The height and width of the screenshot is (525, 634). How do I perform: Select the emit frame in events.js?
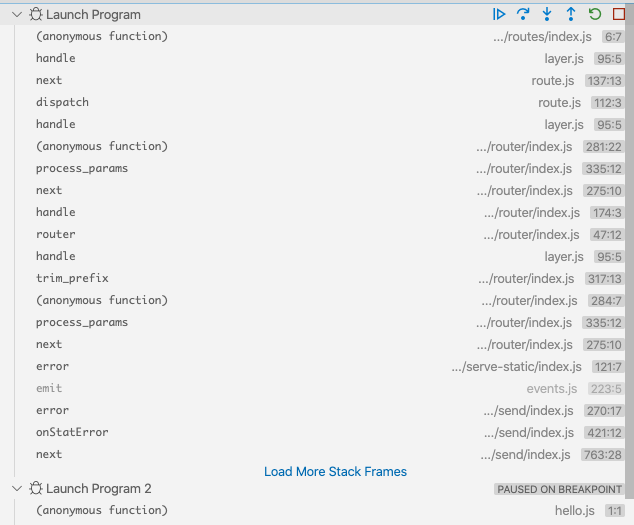49,388
